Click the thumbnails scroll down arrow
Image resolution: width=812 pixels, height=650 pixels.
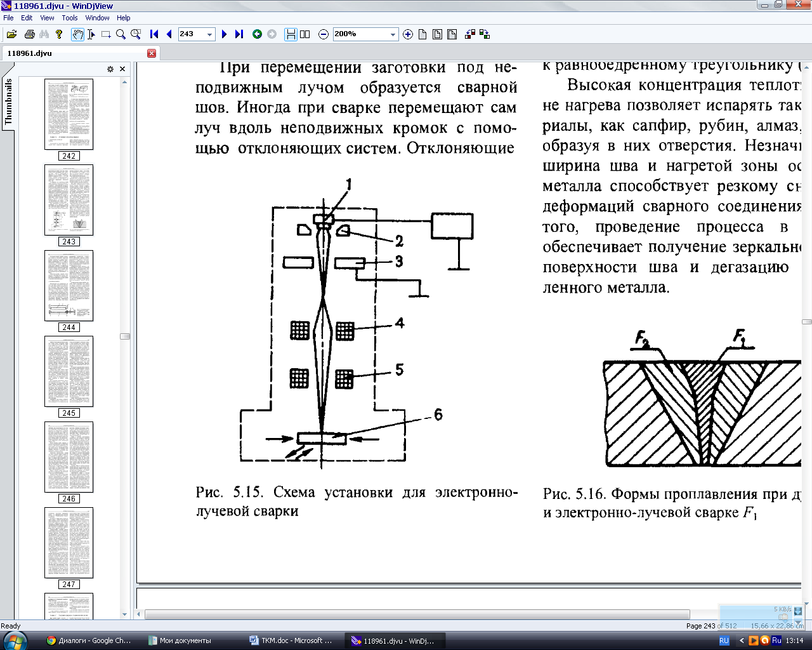click(x=124, y=614)
